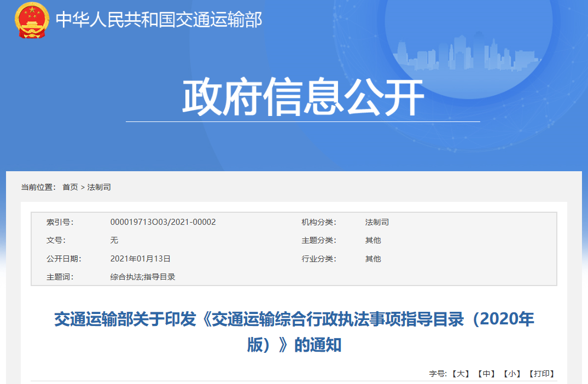Set font size to 大
This screenshot has width=588, height=384.
pos(460,374)
